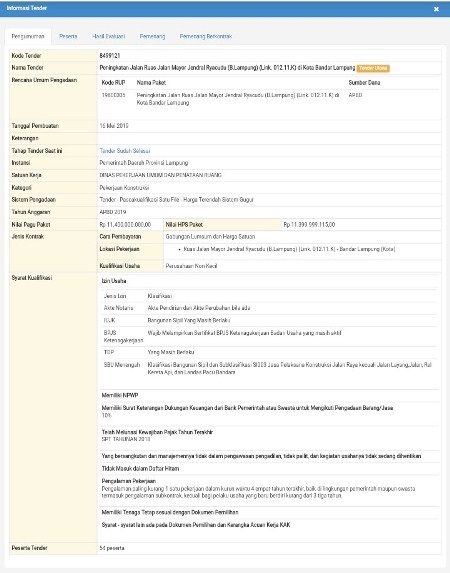Image resolution: width=450 pixels, height=573 pixels.
Task: Click the Peserta Tender count value
Action: click(x=112, y=548)
